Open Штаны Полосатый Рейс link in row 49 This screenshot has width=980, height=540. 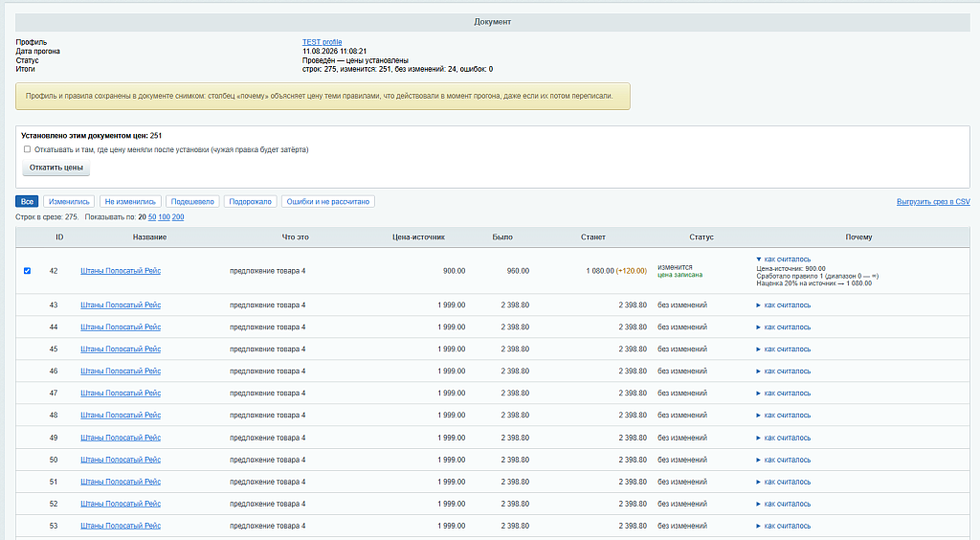[121, 438]
